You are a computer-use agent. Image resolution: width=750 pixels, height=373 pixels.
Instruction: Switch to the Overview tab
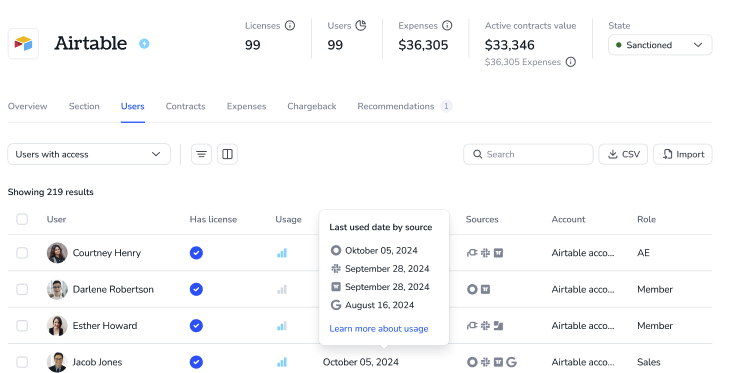coord(27,106)
